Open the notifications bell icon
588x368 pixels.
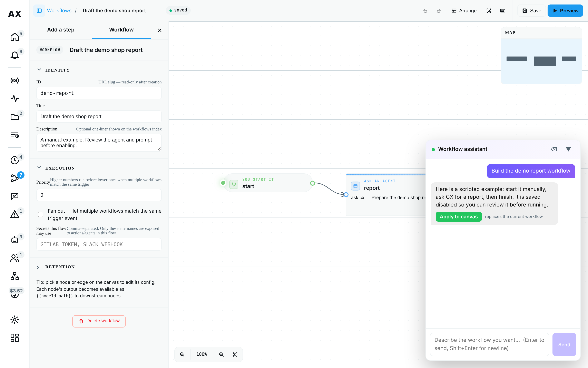pyautogui.click(x=14, y=55)
